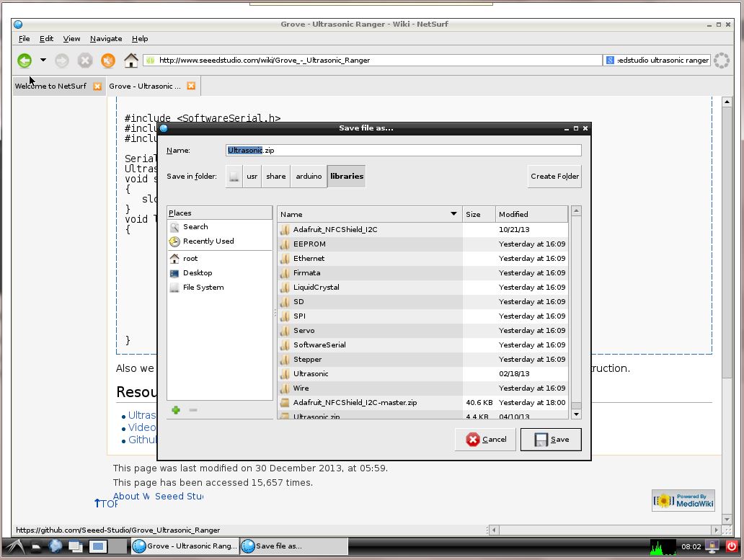Open the back history dropdown arrow
744x560 pixels.
43,60
